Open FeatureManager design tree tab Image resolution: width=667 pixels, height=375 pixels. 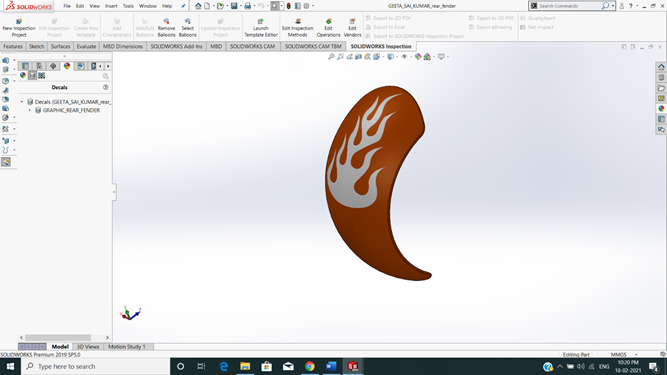26,66
